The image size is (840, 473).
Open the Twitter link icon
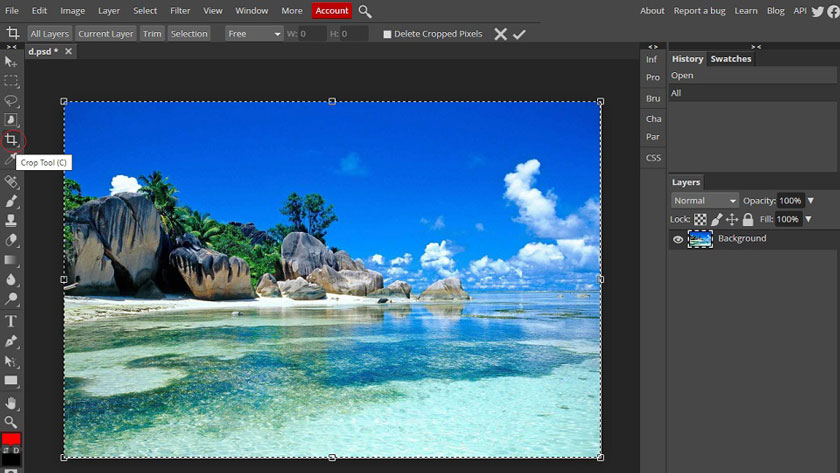(x=818, y=11)
